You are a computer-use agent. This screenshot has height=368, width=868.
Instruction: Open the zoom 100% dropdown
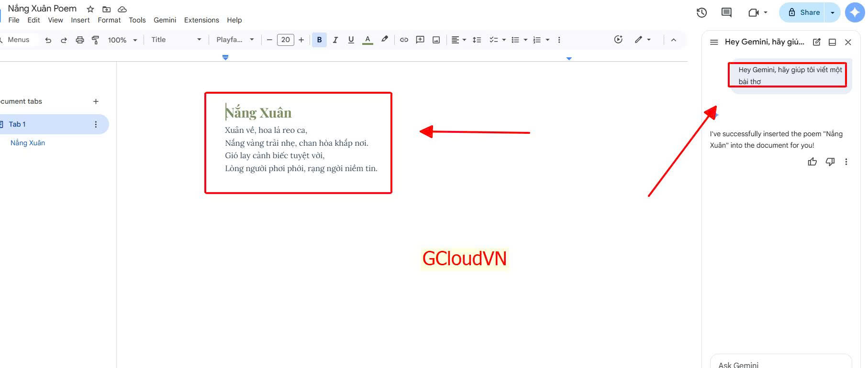point(122,40)
